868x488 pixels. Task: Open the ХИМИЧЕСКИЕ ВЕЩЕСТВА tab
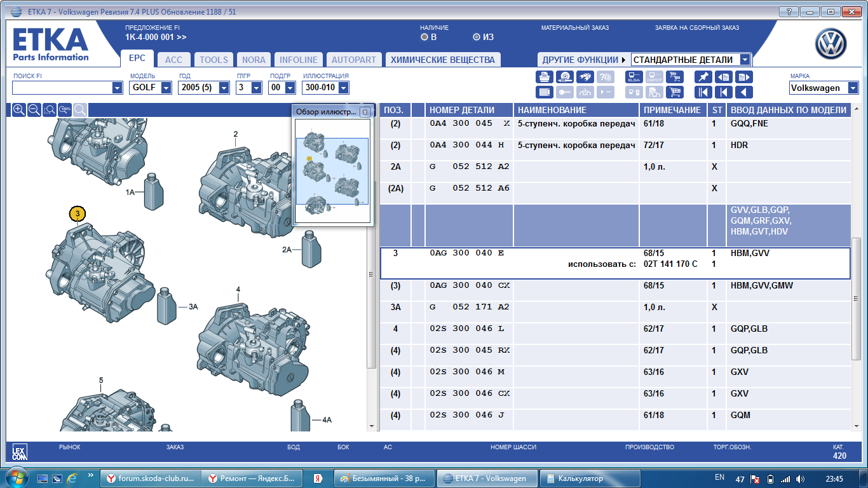[443, 60]
